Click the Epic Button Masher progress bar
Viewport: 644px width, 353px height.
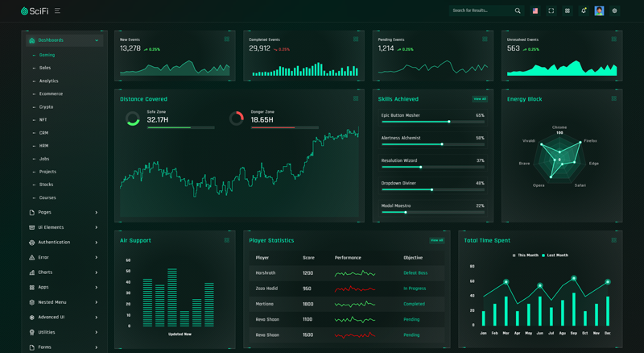(x=433, y=122)
